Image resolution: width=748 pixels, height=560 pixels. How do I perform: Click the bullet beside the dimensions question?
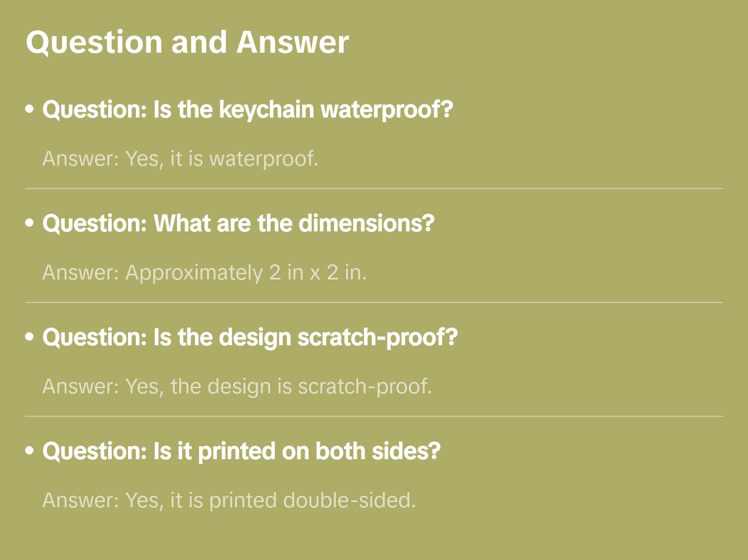click(30, 223)
